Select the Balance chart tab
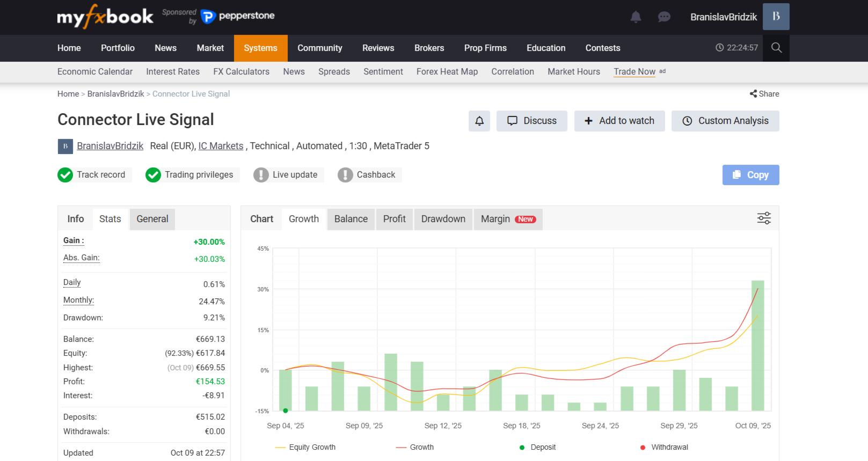 pos(351,219)
